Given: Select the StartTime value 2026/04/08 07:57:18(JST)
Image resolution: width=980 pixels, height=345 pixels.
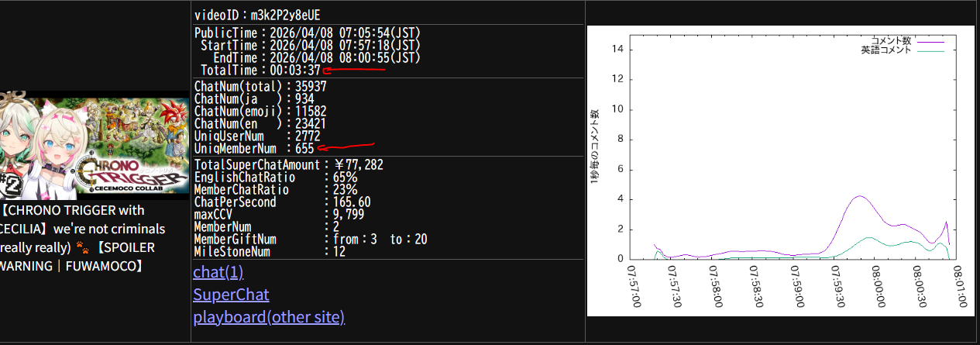Looking at the screenshot, I should coord(345,46).
